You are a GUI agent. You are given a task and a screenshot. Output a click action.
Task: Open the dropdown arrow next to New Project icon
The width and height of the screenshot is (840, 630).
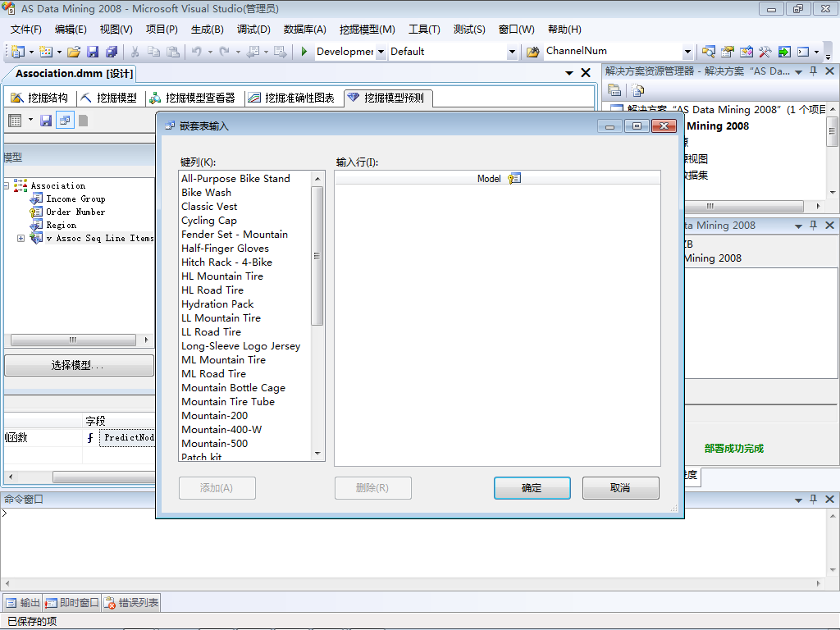tap(31, 52)
